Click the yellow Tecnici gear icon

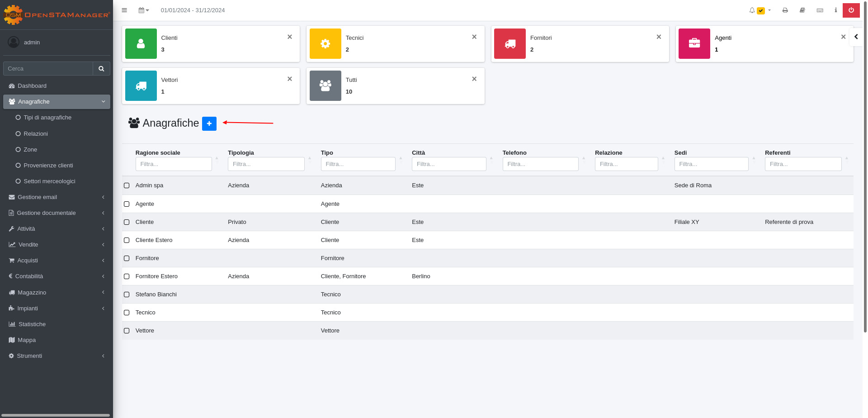coord(325,44)
